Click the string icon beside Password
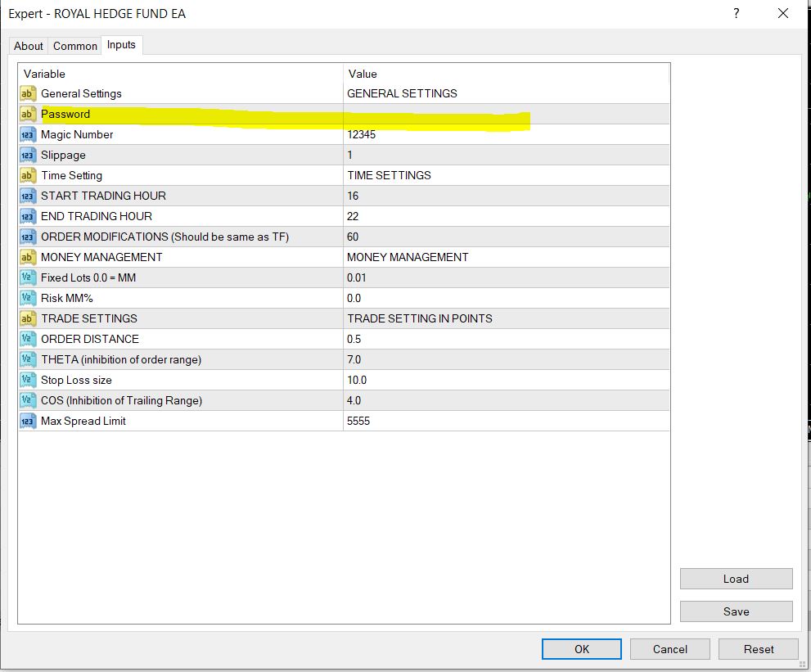The height and width of the screenshot is (672, 811). coord(27,114)
